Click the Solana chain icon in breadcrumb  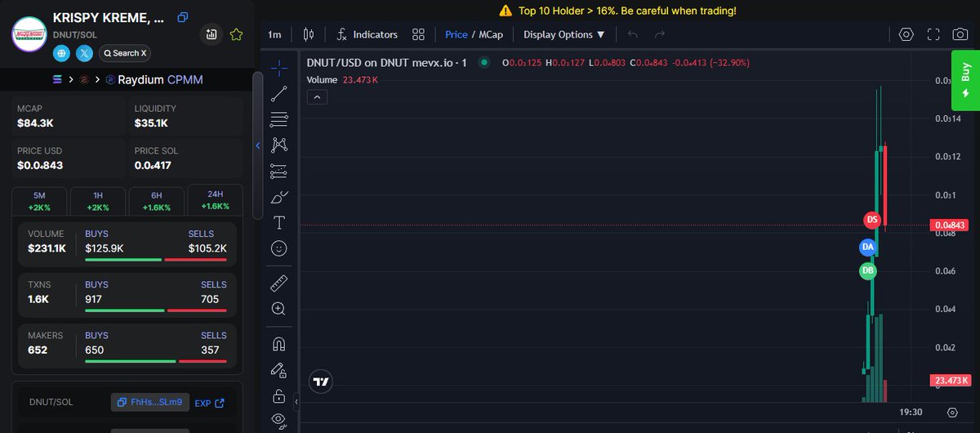point(56,79)
